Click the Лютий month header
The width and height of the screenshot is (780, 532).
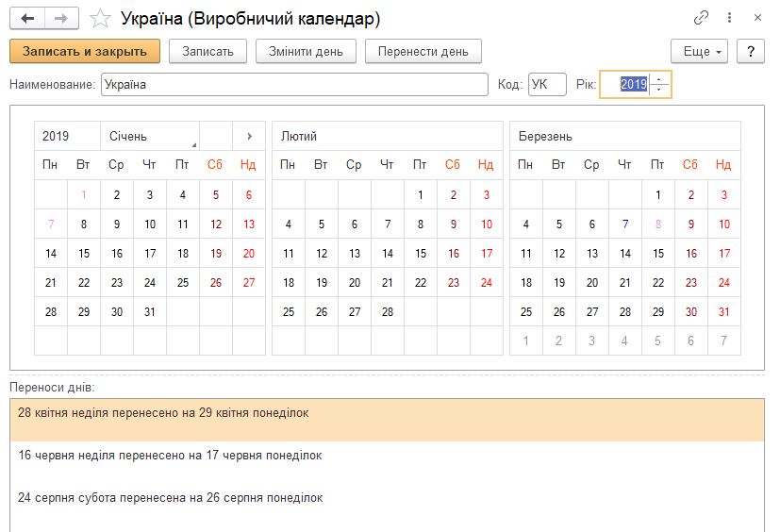click(x=388, y=136)
